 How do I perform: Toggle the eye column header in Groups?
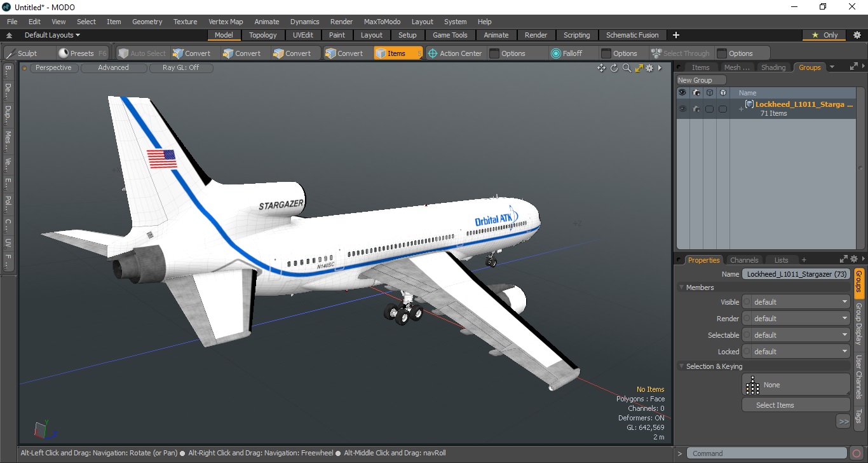pos(682,93)
